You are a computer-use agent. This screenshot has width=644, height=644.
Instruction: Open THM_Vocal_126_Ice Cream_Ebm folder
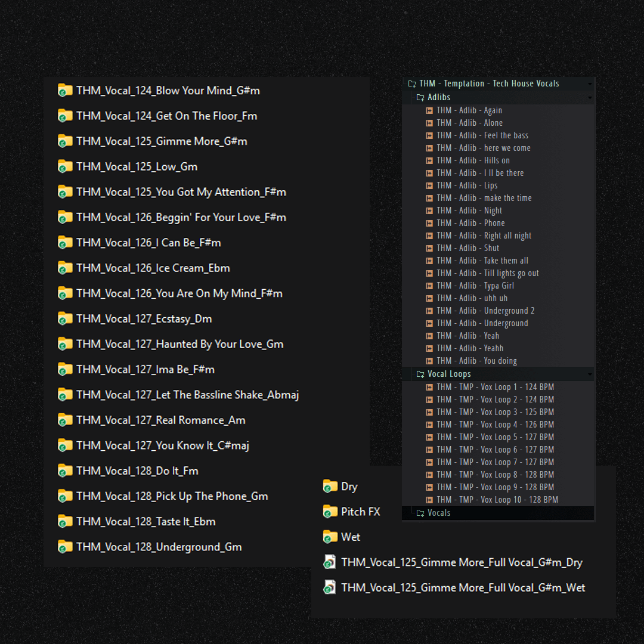tap(153, 268)
